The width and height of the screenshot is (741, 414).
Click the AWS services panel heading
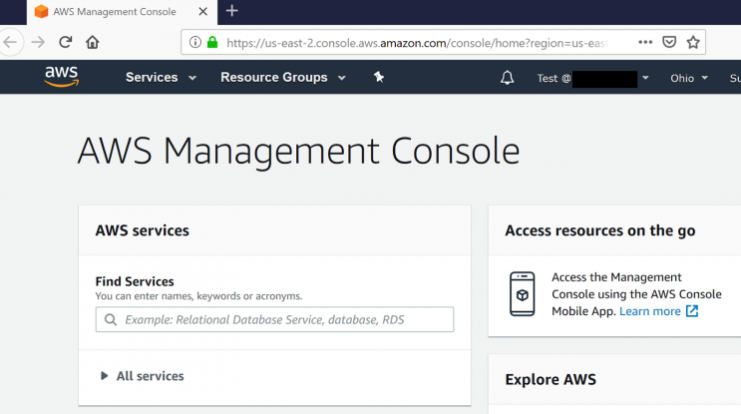pos(142,231)
